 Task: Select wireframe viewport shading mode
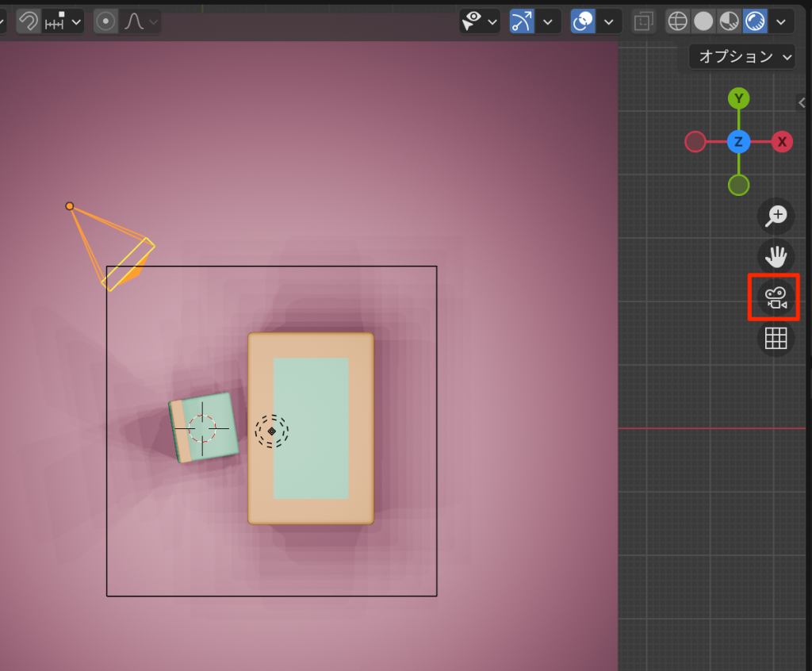point(678,21)
